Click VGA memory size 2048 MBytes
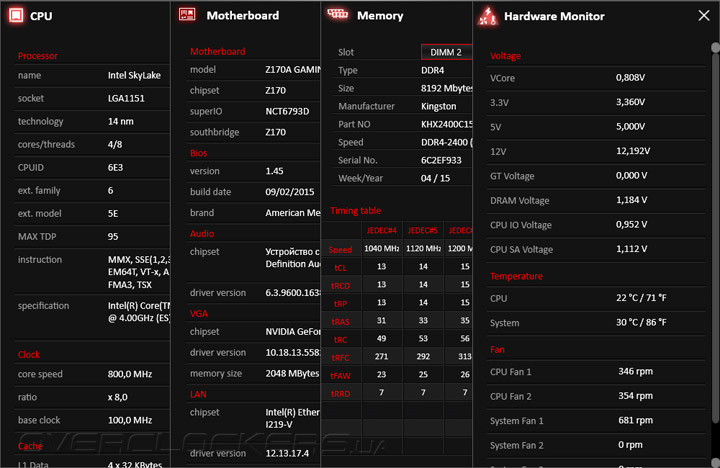720x468 pixels. click(292, 373)
